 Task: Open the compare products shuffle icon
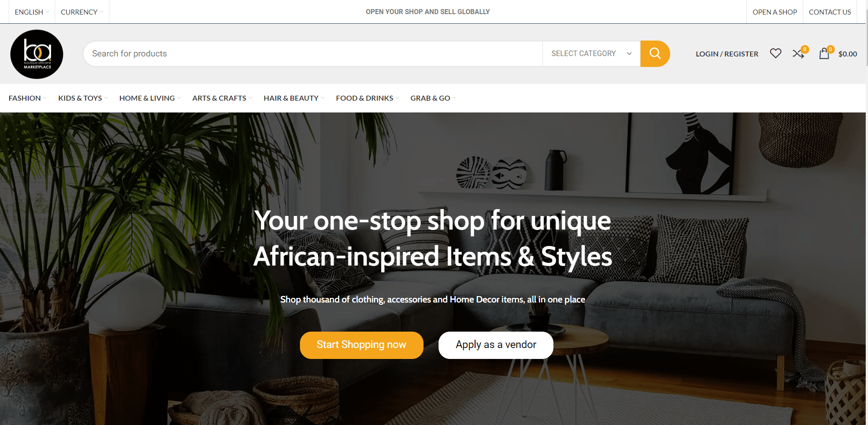tap(798, 54)
